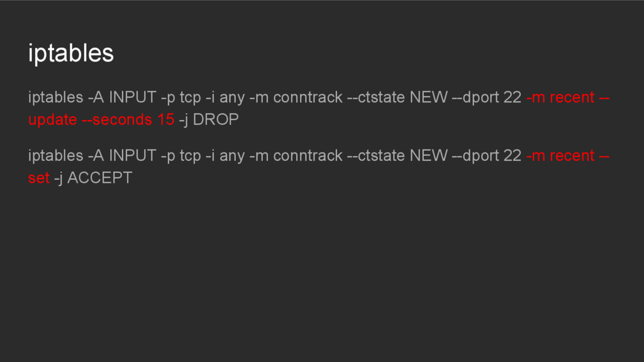Click "-j DROP" at end of first command
644x362 pixels.
(209, 120)
